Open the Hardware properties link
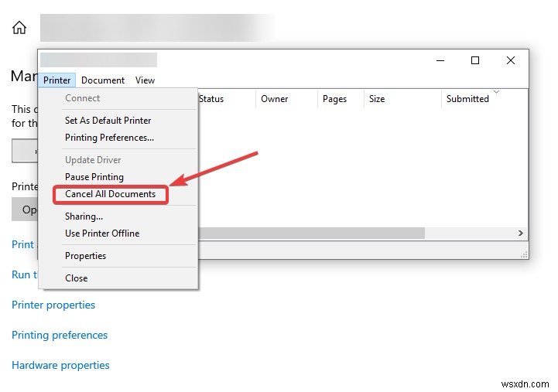This screenshot has height=392, width=558. coord(60,366)
